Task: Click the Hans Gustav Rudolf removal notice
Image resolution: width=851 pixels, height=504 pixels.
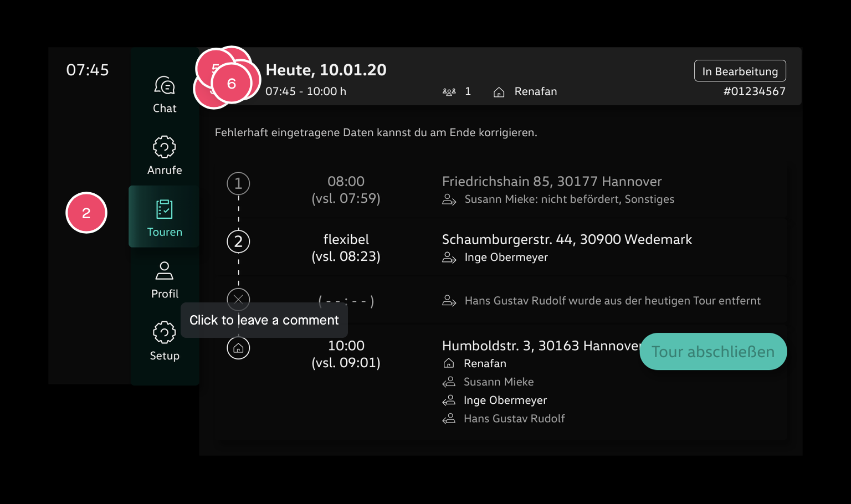Action: pos(613,301)
